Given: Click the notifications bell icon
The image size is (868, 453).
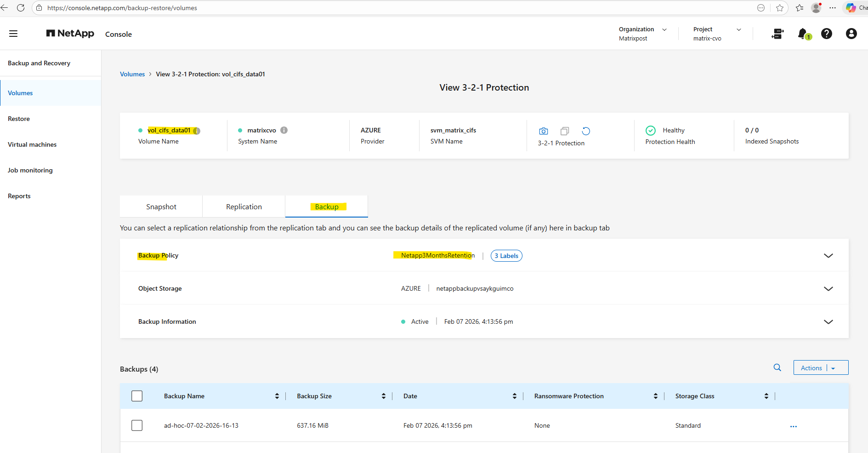Looking at the screenshot, I should tap(803, 34).
